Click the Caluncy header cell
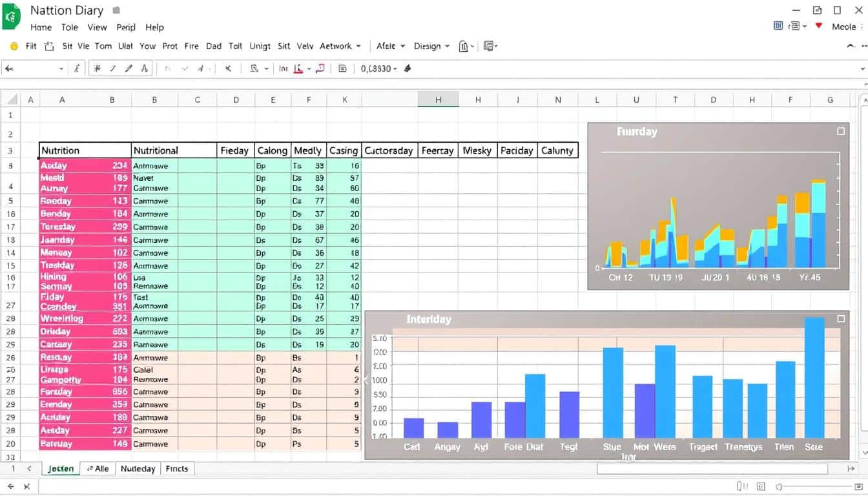868x496 pixels. [x=557, y=150]
